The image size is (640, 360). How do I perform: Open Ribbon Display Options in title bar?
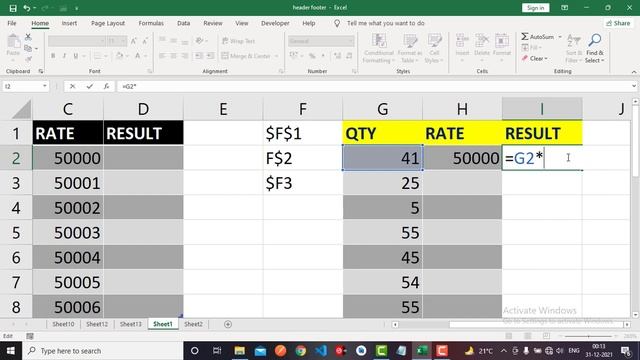pos(564,8)
